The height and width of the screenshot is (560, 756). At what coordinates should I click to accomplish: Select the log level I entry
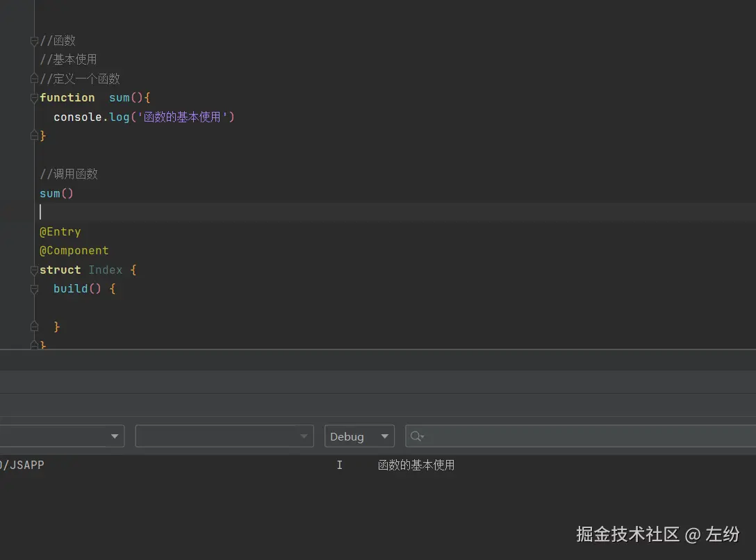click(x=339, y=465)
